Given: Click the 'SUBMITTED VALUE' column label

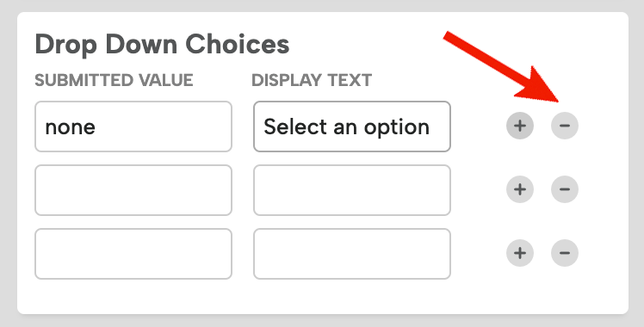Looking at the screenshot, I should 114,80.
